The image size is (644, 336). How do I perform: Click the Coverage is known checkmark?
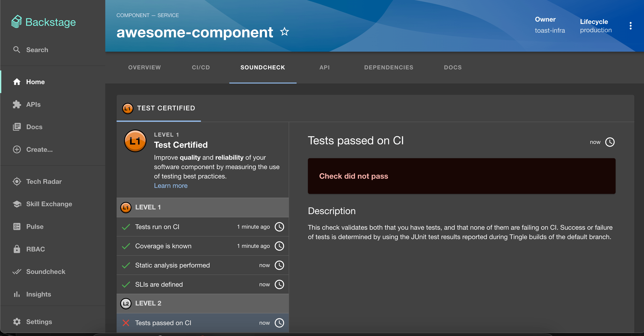pos(126,246)
